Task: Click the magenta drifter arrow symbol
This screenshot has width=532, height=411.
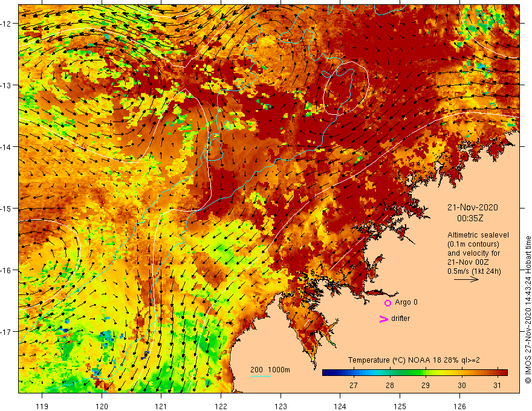Action: (384, 319)
